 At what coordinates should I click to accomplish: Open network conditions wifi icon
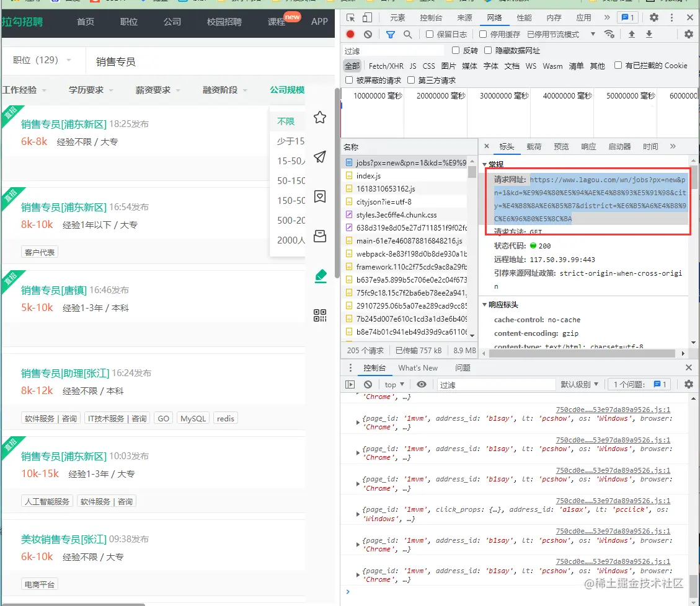[x=609, y=34]
